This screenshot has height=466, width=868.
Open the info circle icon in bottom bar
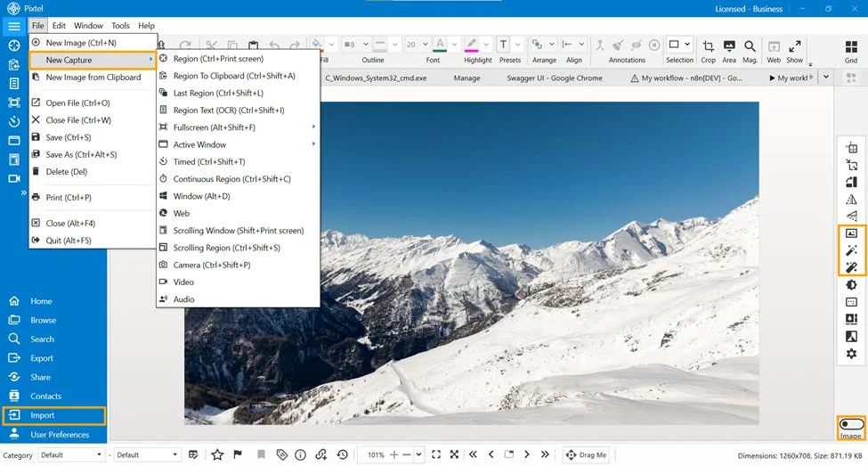pyautogui.click(x=301, y=455)
